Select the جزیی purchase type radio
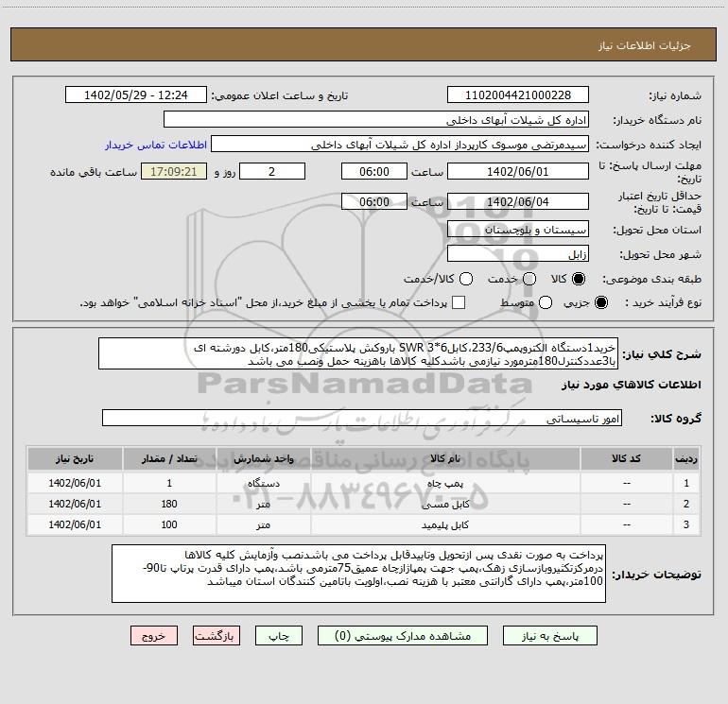Screen dimensions: 728x704 601,302
